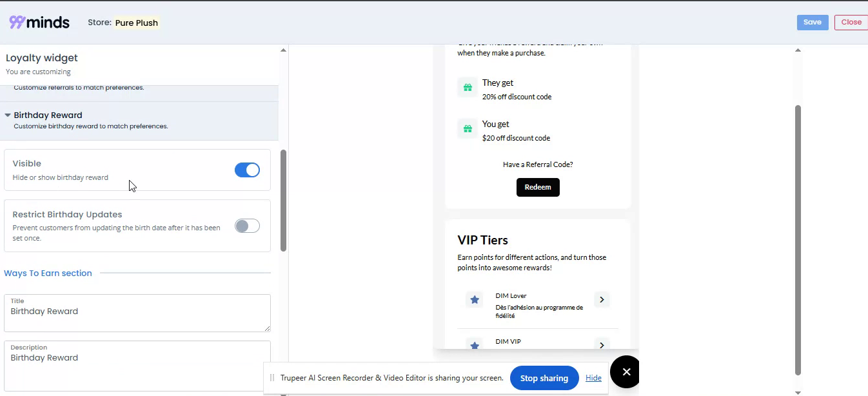
Task: Click the gift icon beside You get
Action: coord(466,128)
